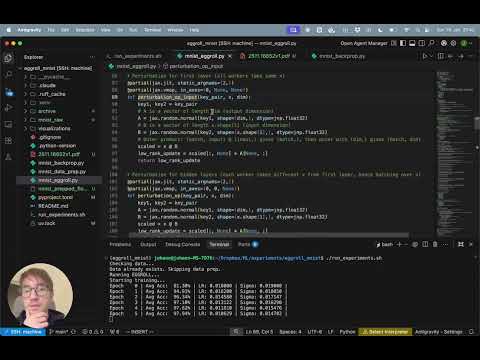Open Antigravity - Settings in status bar
Image resolution: width=480 pixels, height=360 pixels.
439,332
